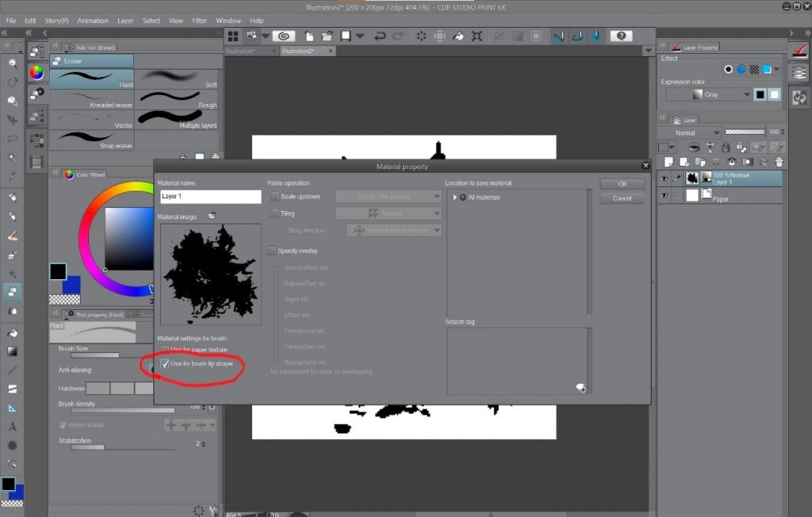This screenshot has width=812, height=517.
Task: Adjust the Stabilization slider
Action: coord(122,447)
